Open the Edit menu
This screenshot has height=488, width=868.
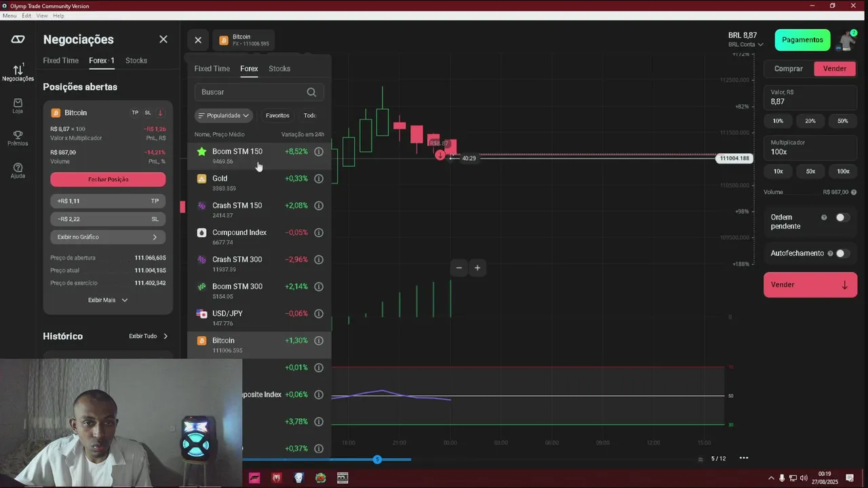[x=26, y=16]
